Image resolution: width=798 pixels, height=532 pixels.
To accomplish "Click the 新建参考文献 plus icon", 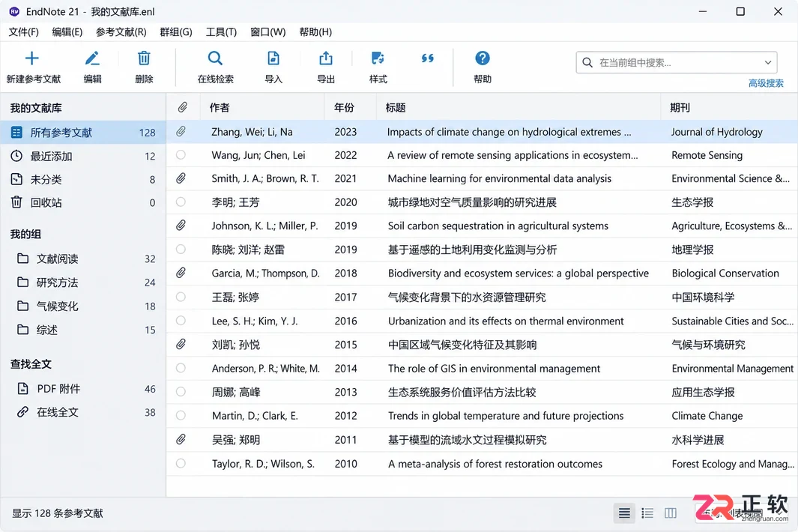I will [32, 58].
